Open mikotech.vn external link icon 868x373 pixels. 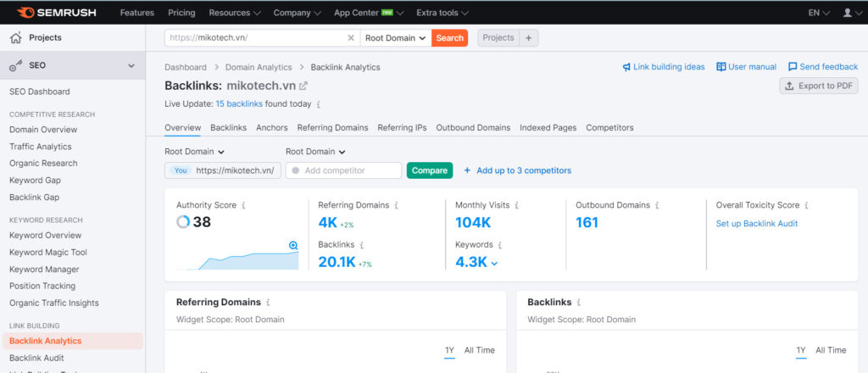303,86
